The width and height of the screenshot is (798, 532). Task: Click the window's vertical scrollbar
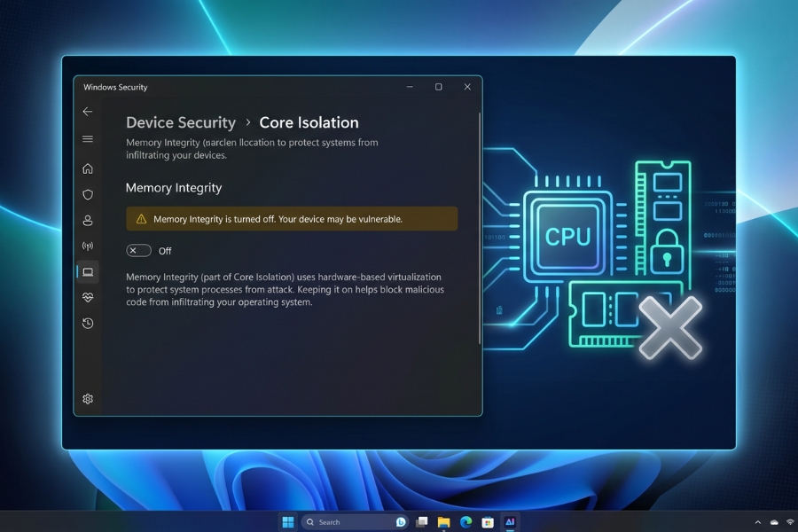click(480, 228)
